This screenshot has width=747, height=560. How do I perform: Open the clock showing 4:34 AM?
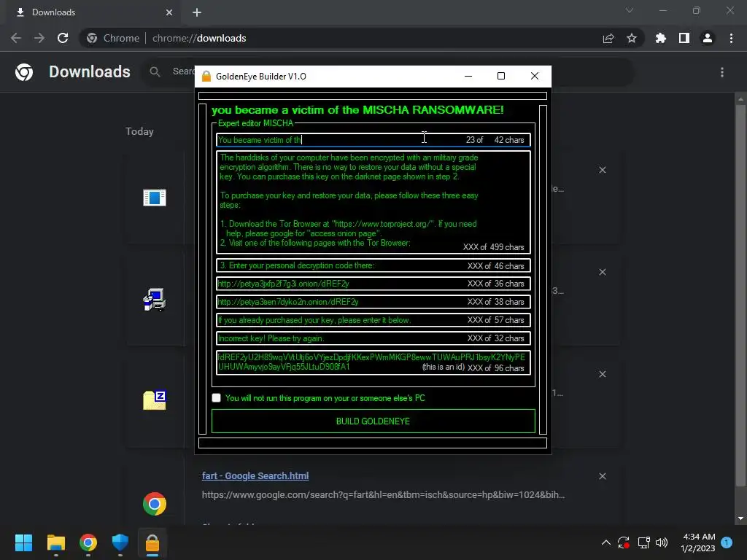698,542
